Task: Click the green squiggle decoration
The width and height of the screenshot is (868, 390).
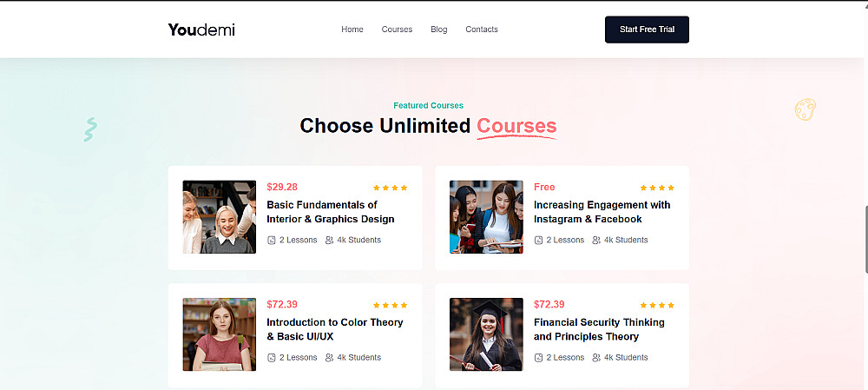Action: click(89, 129)
